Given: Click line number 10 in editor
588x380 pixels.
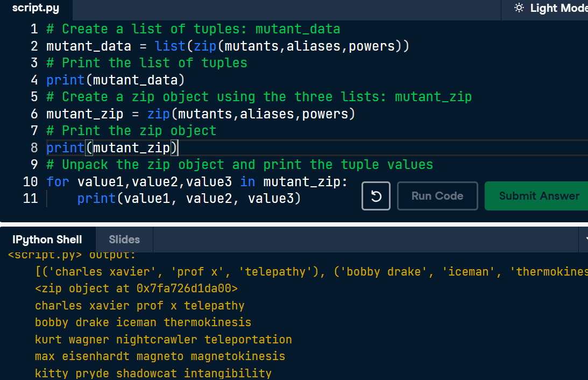Looking at the screenshot, I should coord(30,181).
